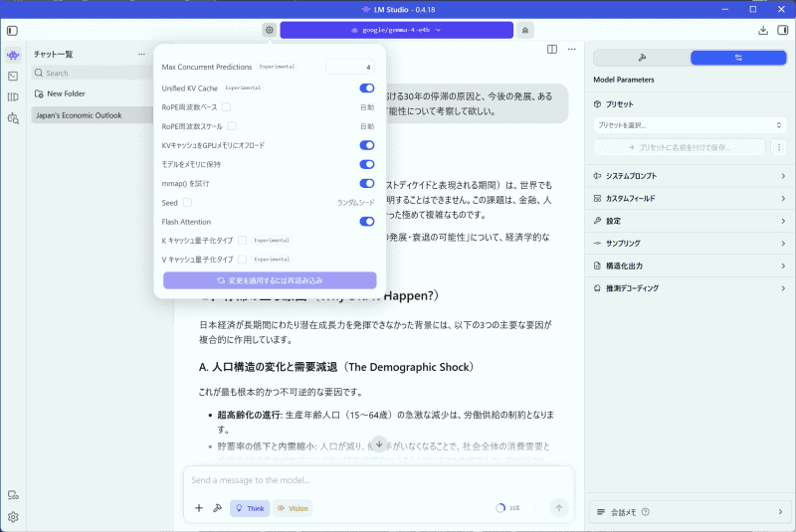Toggle KVキャッシュをGPUメモリにオフロード switch
Screen dimensions: 796x532
(367, 145)
